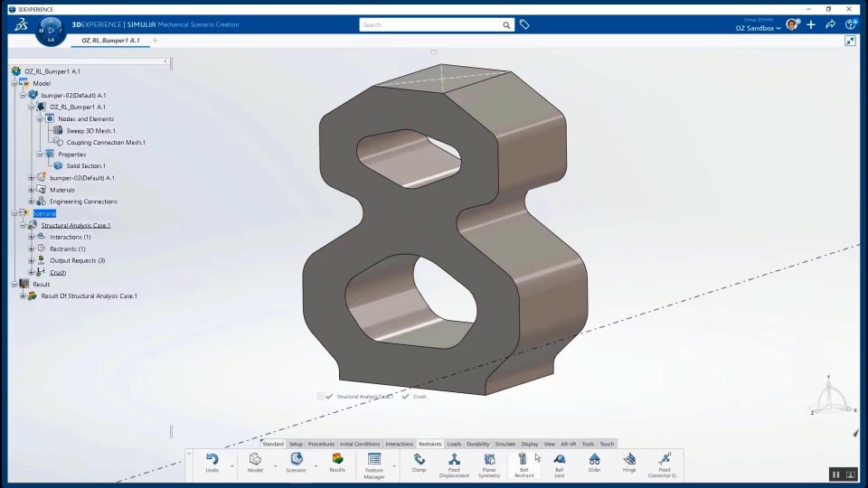Expand the Materials tree node
This screenshot has width=868, height=488.
click(x=32, y=190)
